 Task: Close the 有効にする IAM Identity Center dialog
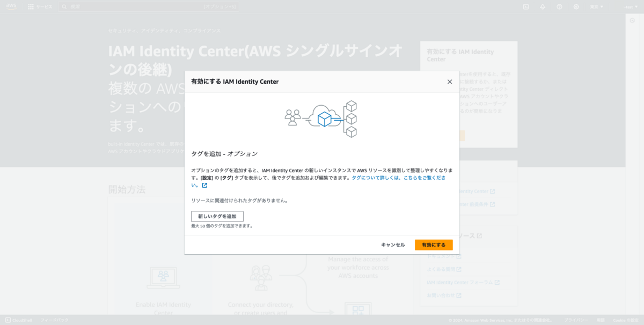click(450, 82)
